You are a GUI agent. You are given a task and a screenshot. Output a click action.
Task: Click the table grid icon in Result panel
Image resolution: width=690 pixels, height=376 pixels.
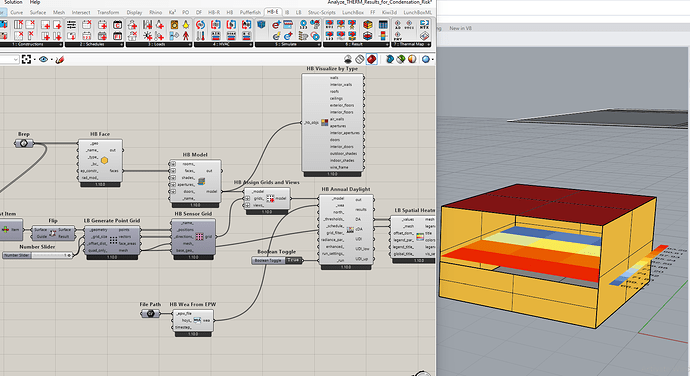coord(383,25)
